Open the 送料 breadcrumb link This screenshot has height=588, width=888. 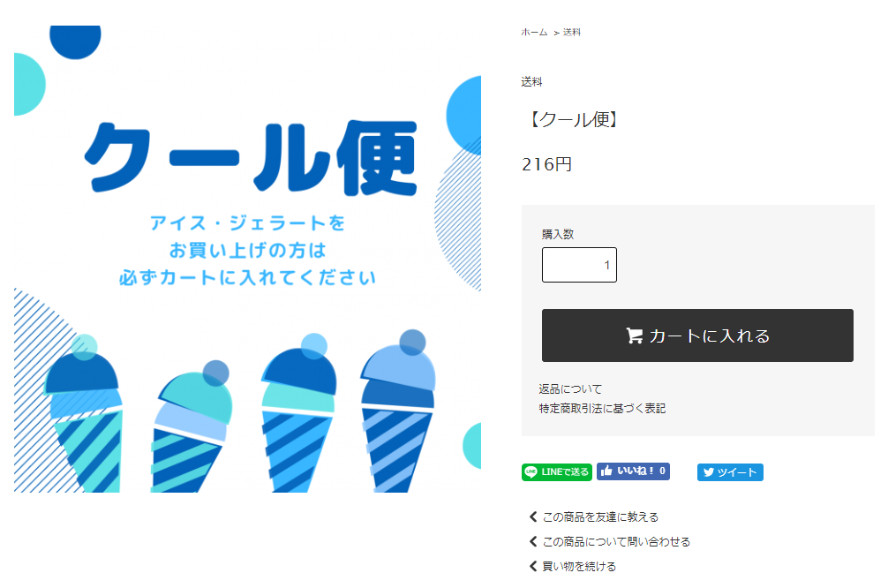pyautogui.click(x=571, y=33)
